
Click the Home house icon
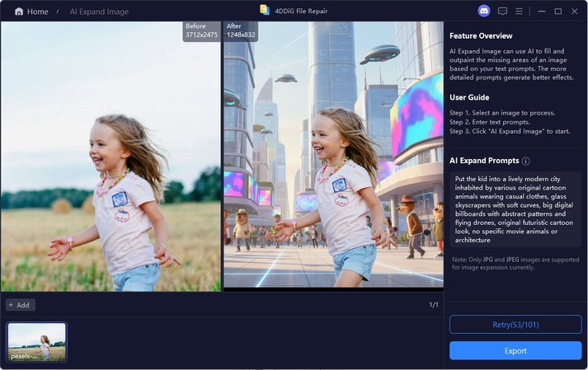tap(19, 12)
